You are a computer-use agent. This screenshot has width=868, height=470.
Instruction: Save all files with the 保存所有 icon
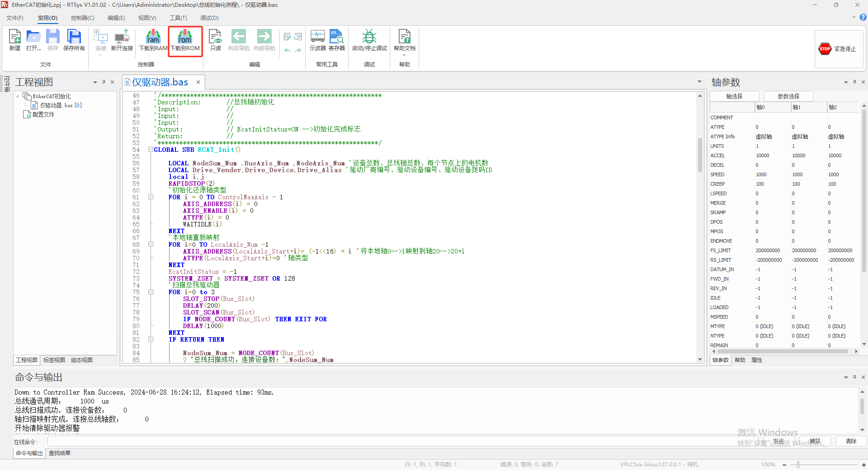click(x=74, y=40)
